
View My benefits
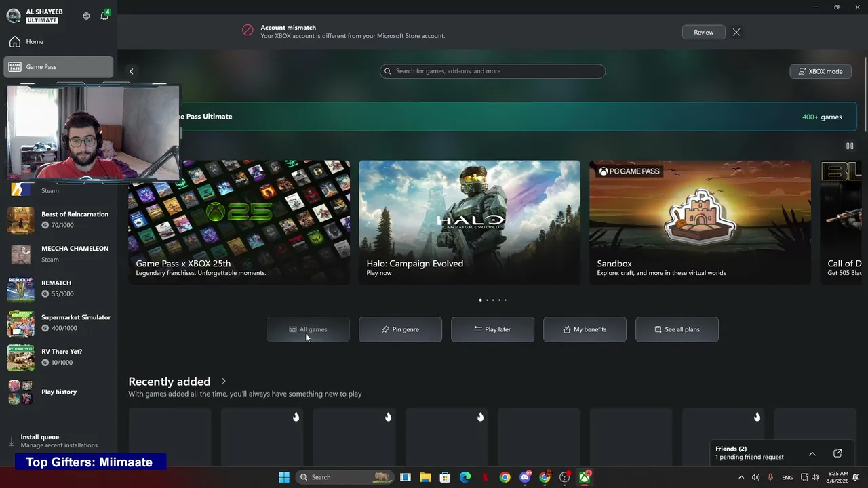coord(585,329)
